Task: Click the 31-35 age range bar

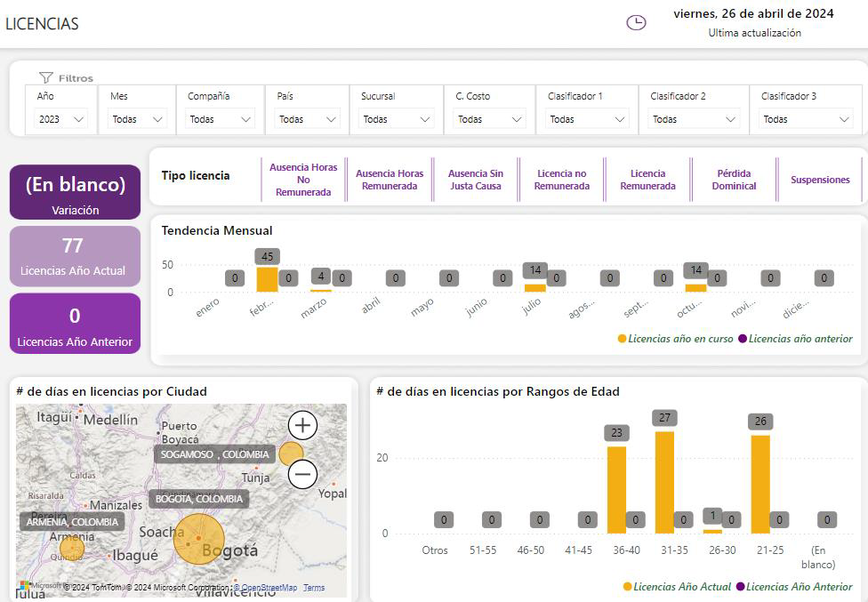Action: click(664, 482)
